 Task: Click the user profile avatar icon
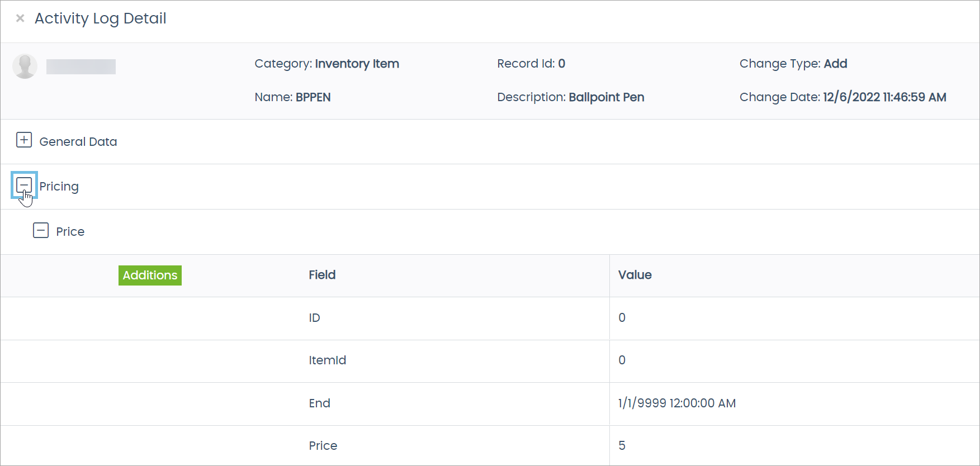click(x=25, y=66)
